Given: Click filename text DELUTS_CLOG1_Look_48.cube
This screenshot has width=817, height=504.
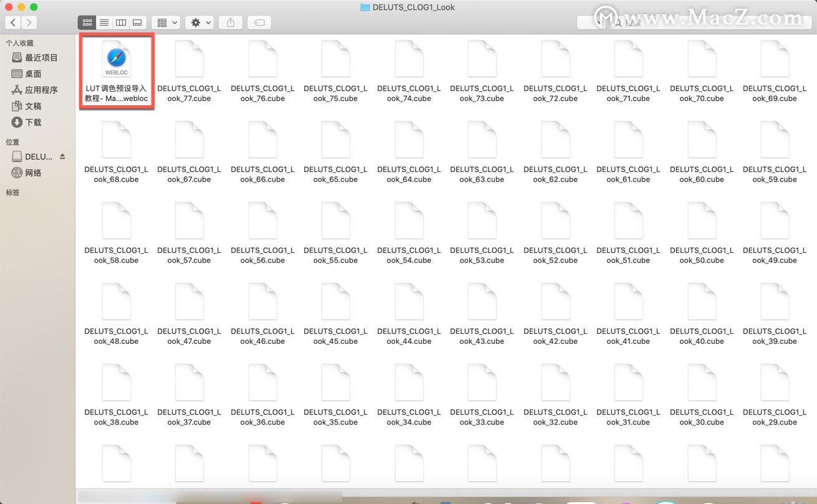Looking at the screenshot, I should [x=117, y=336].
